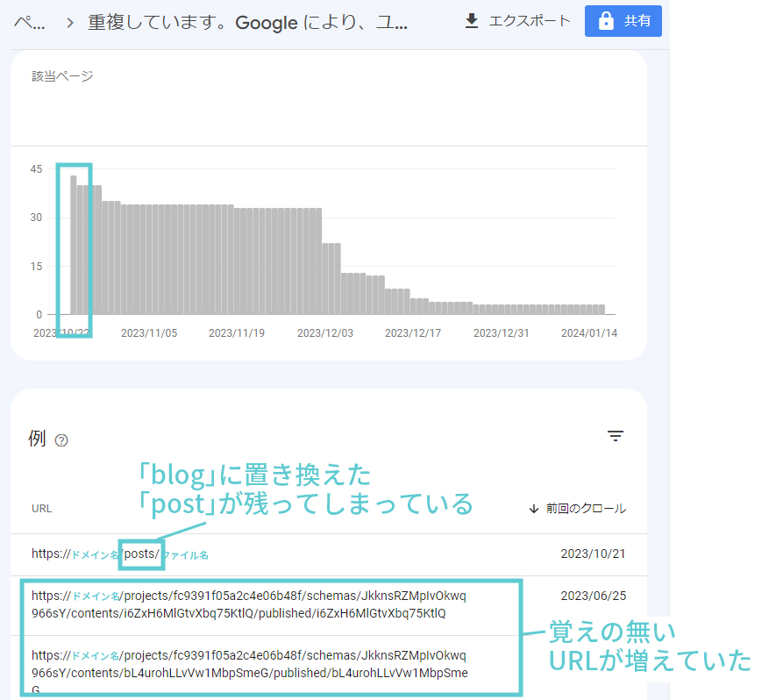This screenshot has width=776, height=700.
Task: Sort by the 前回のクロール column header
Action: click(x=586, y=509)
